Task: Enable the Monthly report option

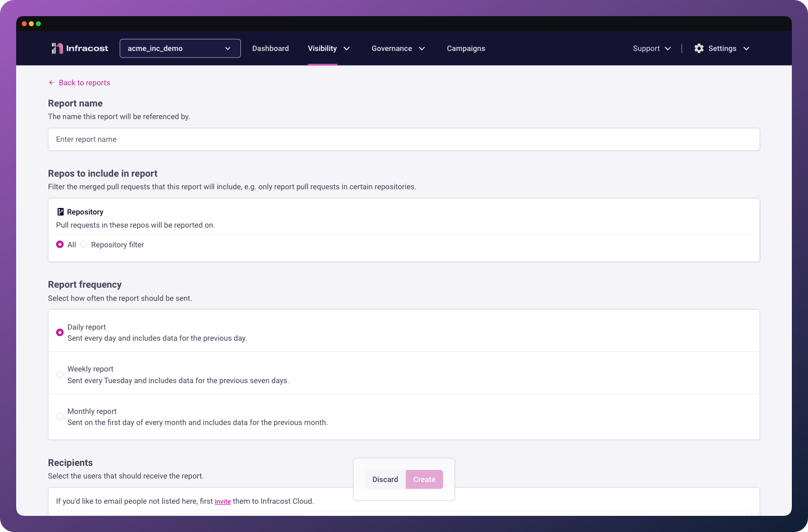Action: pos(60,417)
